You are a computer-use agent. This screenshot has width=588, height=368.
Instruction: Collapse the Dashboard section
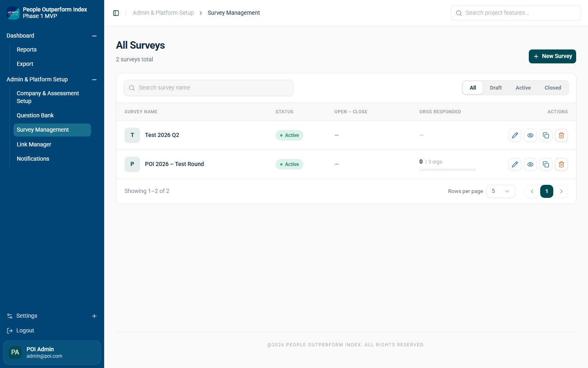94,36
